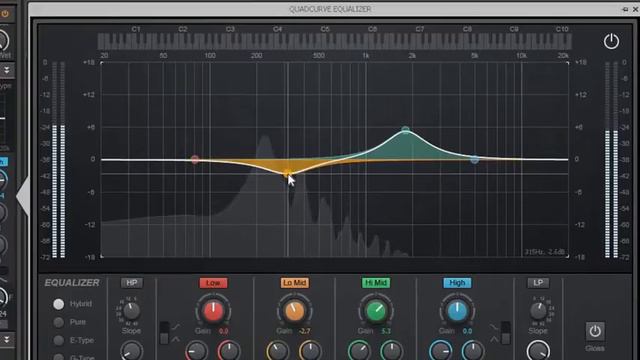Click the HP Slope knob
Screen dimensions: 640x360
131,311
